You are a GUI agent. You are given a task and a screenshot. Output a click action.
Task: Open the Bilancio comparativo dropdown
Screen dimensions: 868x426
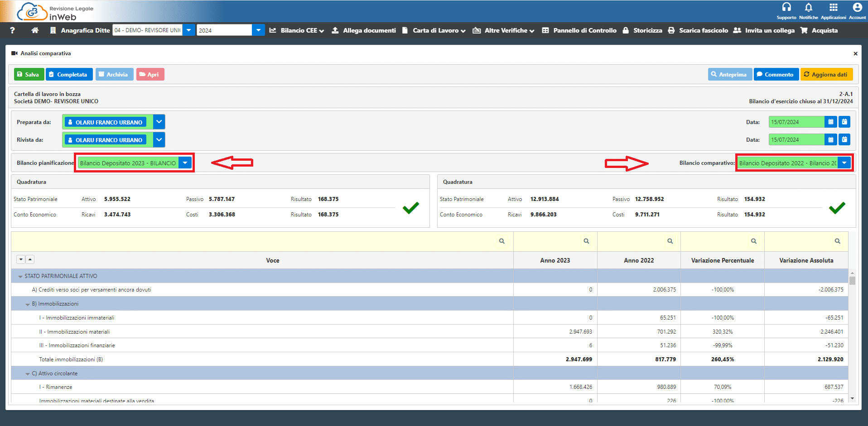point(844,163)
